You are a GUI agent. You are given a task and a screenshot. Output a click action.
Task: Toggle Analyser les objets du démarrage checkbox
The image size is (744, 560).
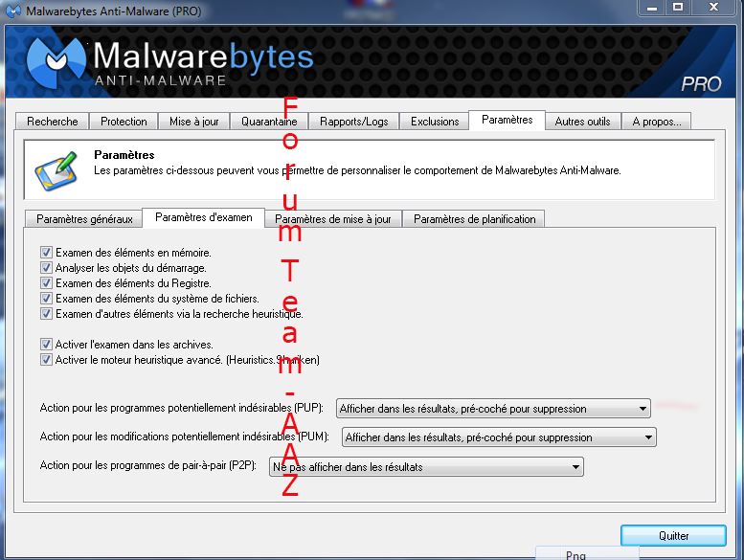46,267
